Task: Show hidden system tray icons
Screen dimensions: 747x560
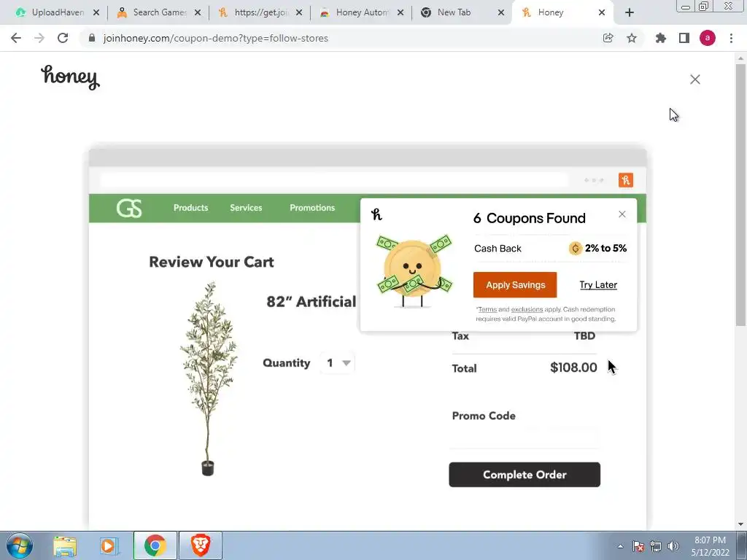Action: (620, 546)
